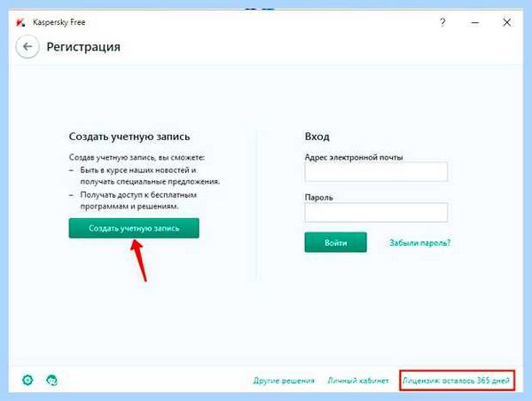This screenshot has height=401, width=532.
Task: Open the Личный кабинет link
Action: pos(358,381)
